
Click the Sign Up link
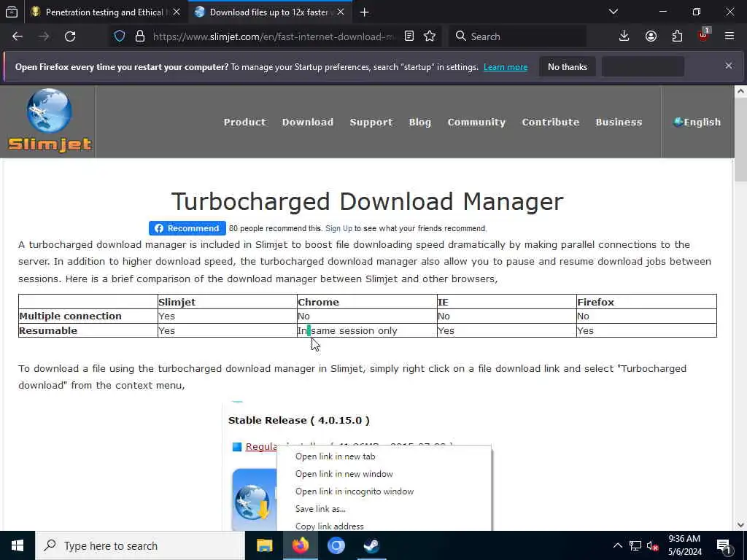(338, 228)
